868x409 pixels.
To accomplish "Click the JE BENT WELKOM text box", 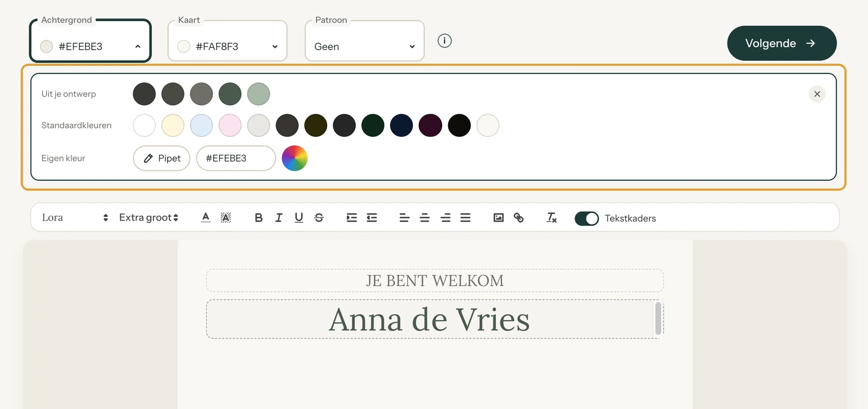I will click(x=435, y=281).
